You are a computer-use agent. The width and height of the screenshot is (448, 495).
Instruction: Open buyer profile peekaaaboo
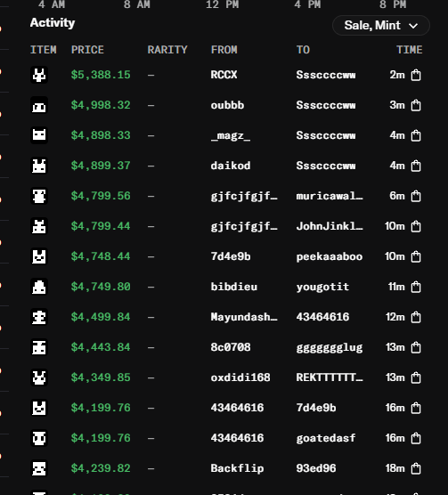330,256
